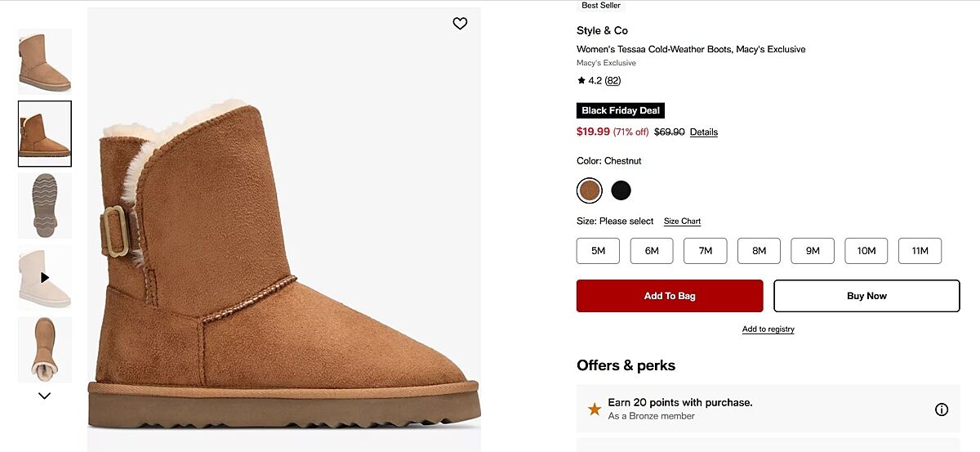Choose the Chestnut color swatch

click(589, 190)
